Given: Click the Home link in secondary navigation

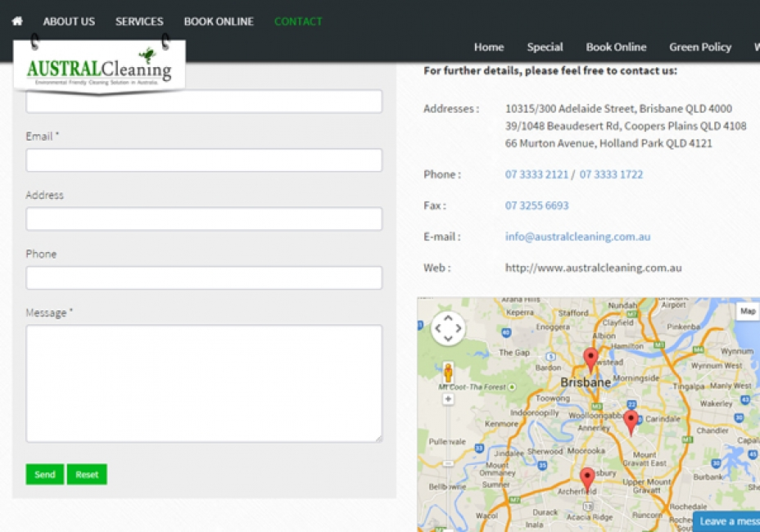Looking at the screenshot, I should 489,47.
